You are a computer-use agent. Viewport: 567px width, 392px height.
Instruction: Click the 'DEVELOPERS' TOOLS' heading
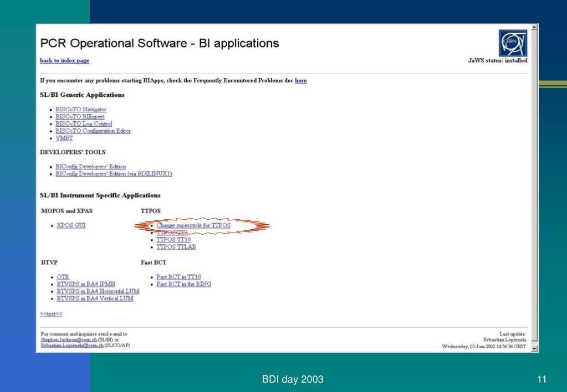73,152
